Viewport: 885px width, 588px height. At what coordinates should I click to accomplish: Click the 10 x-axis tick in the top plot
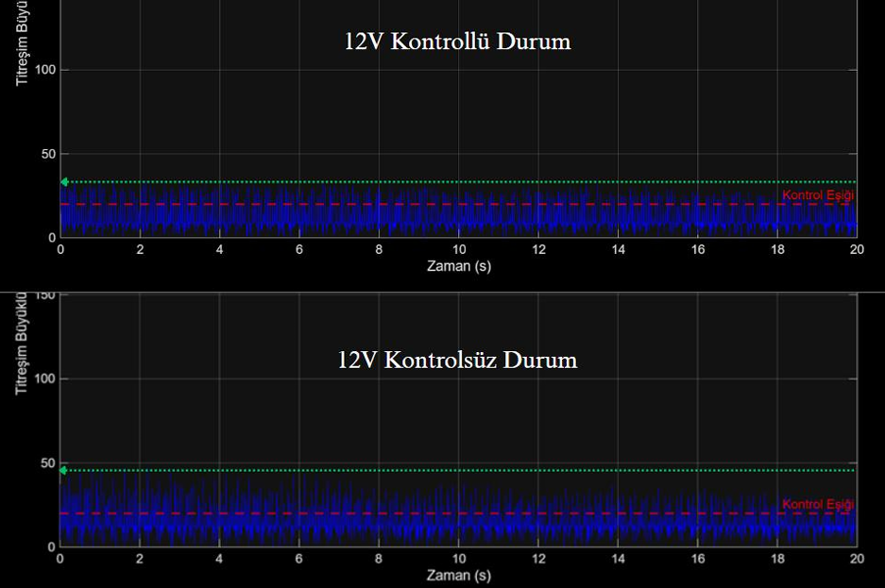(458, 250)
